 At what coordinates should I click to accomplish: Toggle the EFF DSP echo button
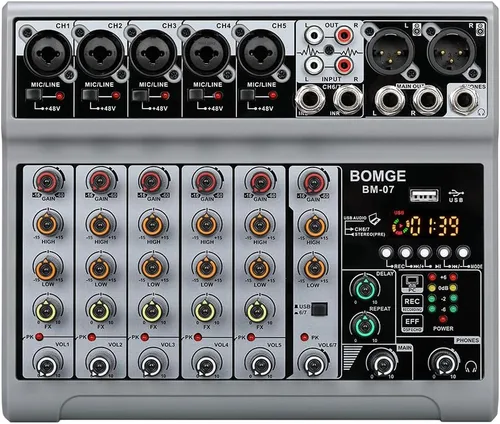click(412, 323)
